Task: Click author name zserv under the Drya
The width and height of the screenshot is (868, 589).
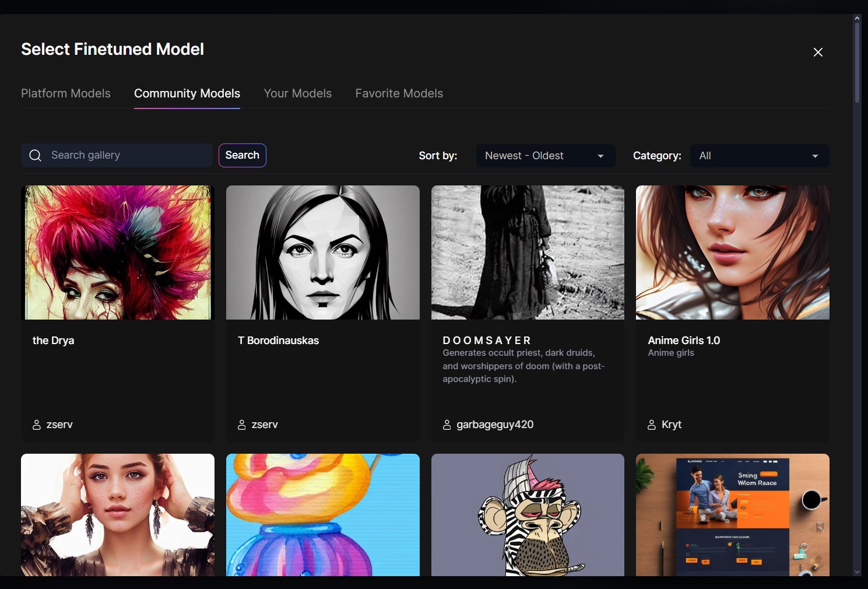Action: tap(59, 425)
